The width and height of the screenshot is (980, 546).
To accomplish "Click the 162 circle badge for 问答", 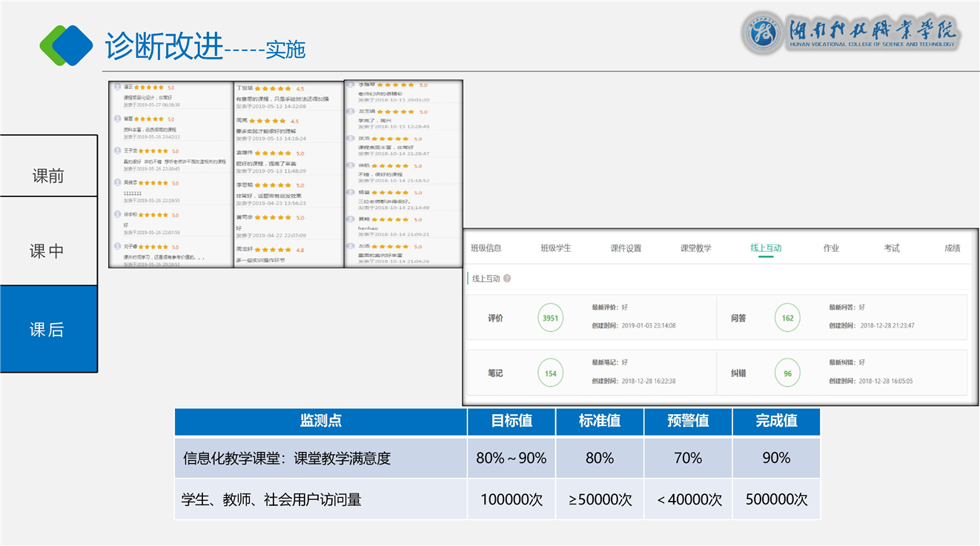I will 787,318.
